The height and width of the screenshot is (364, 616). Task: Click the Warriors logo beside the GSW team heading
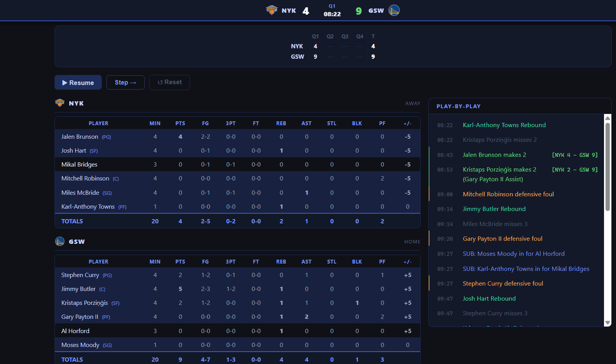pos(60,242)
